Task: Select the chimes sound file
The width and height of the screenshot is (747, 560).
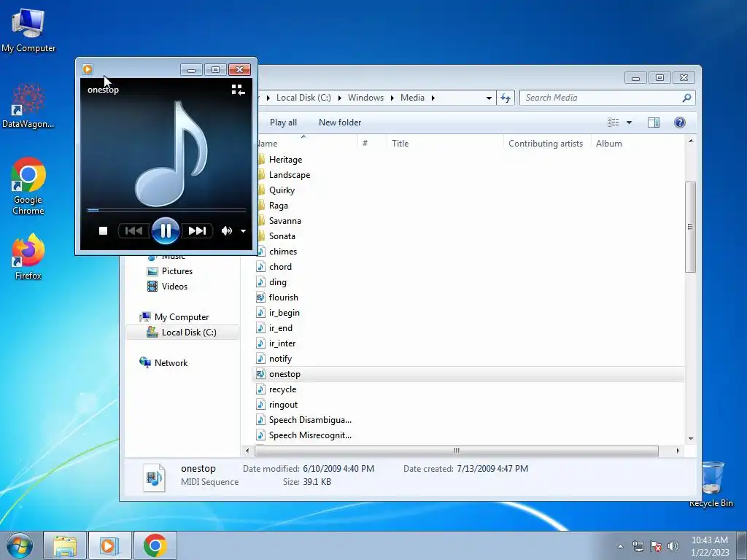Action: [x=282, y=252]
